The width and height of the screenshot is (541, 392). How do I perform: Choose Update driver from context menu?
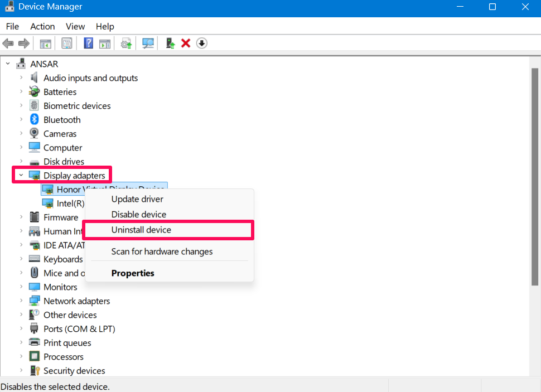pos(170,199)
